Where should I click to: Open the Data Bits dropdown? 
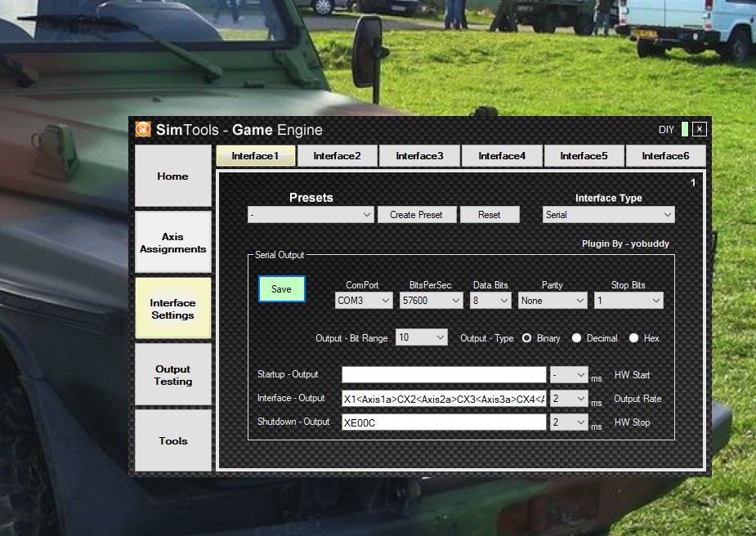point(491,301)
